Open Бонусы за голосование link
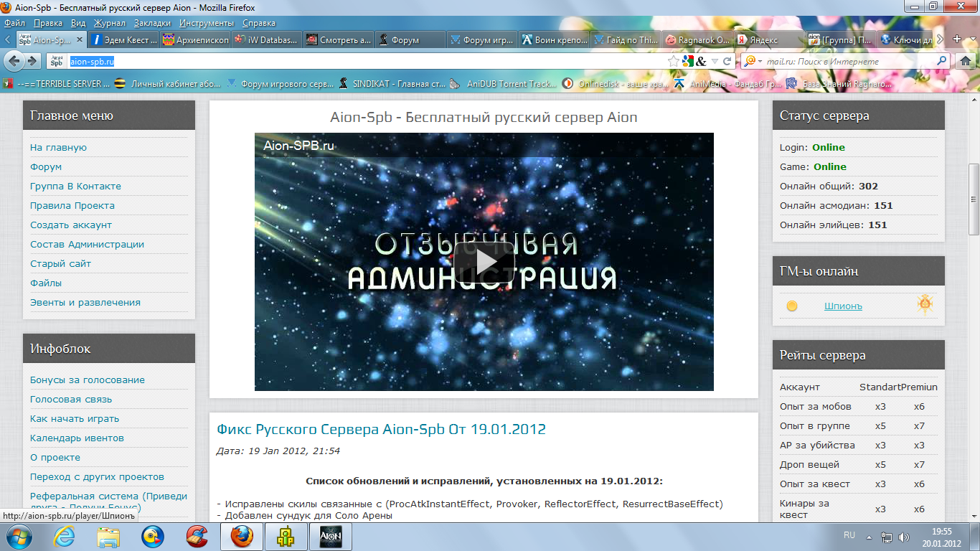The height and width of the screenshot is (551, 980). 88,380
